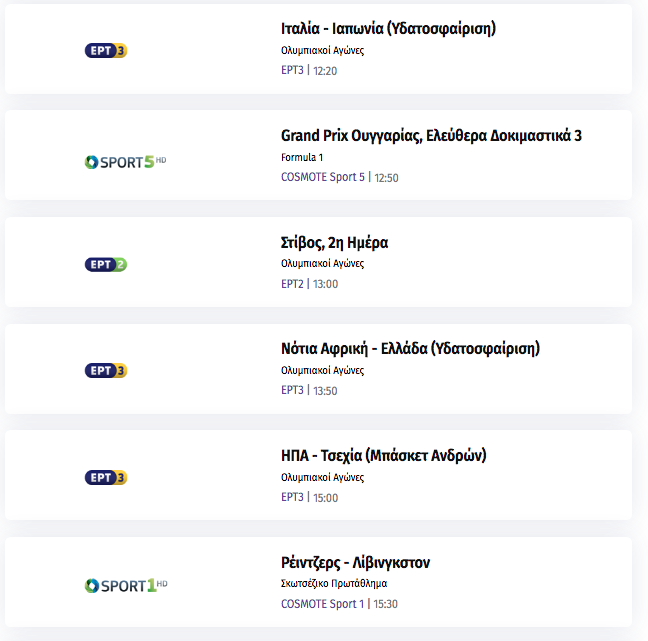Open the Ρέιντζερς - Λίβινγκστον match

[355, 562]
